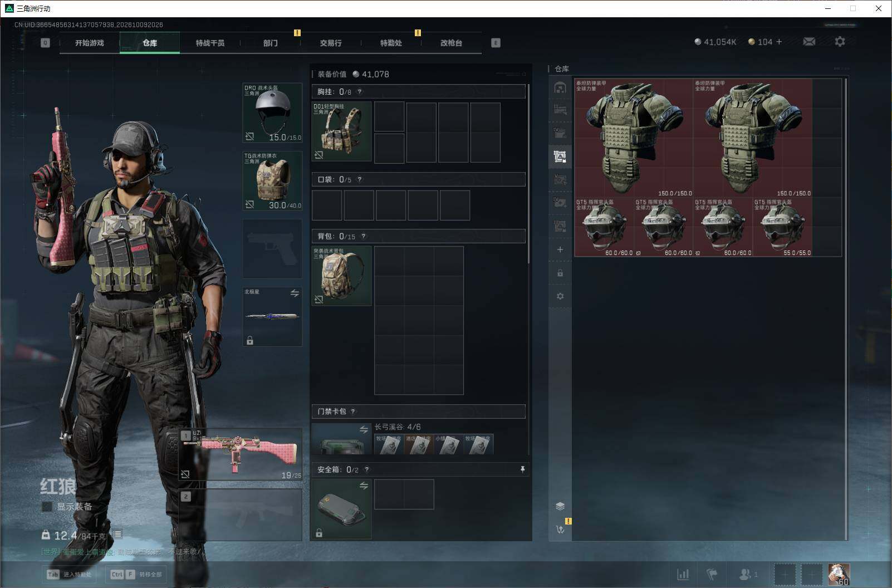This screenshot has width=892, height=588.
Task: Click help icon next to 胸挂
Action: (x=360, y=91)
